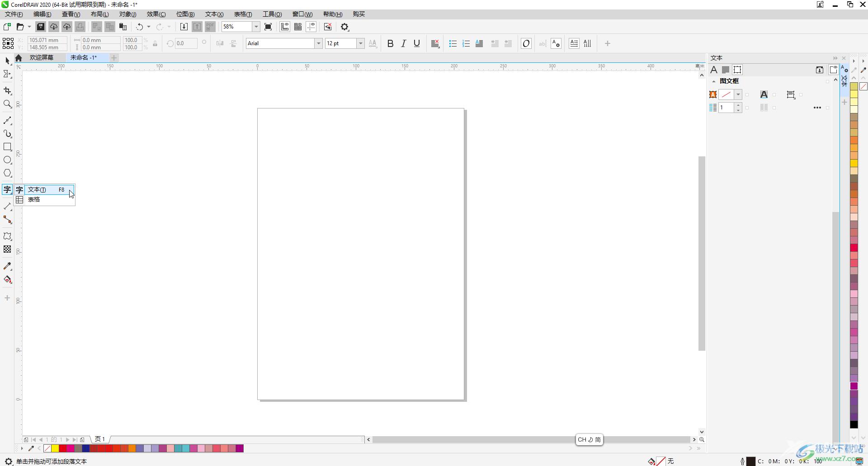The image size is (868, 466).
Task: Toggle Underline formatting
Action: (416, 43)
